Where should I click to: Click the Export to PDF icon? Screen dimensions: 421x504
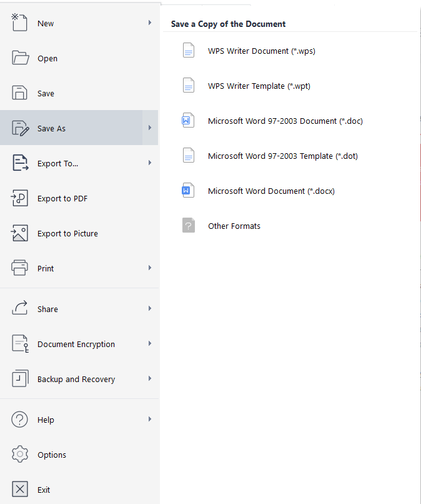point(20,198)
